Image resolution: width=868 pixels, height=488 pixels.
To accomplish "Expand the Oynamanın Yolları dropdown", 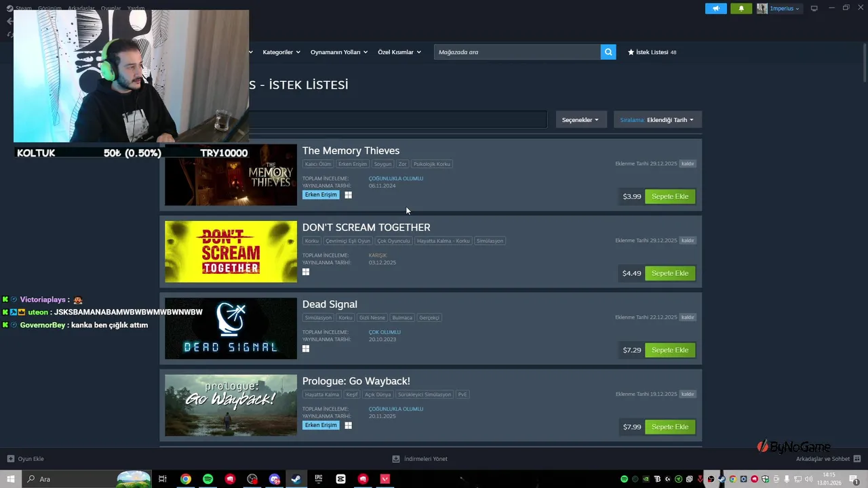I will [339, 52].
